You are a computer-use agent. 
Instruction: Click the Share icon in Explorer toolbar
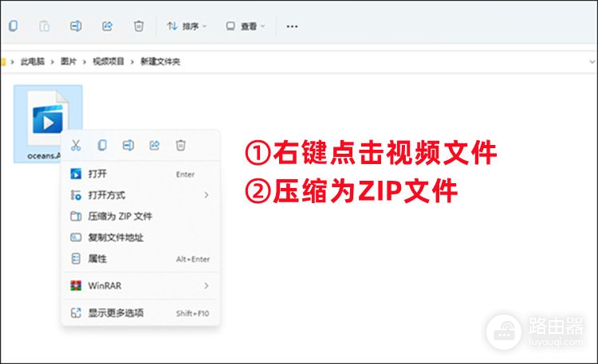coord(108,26)
